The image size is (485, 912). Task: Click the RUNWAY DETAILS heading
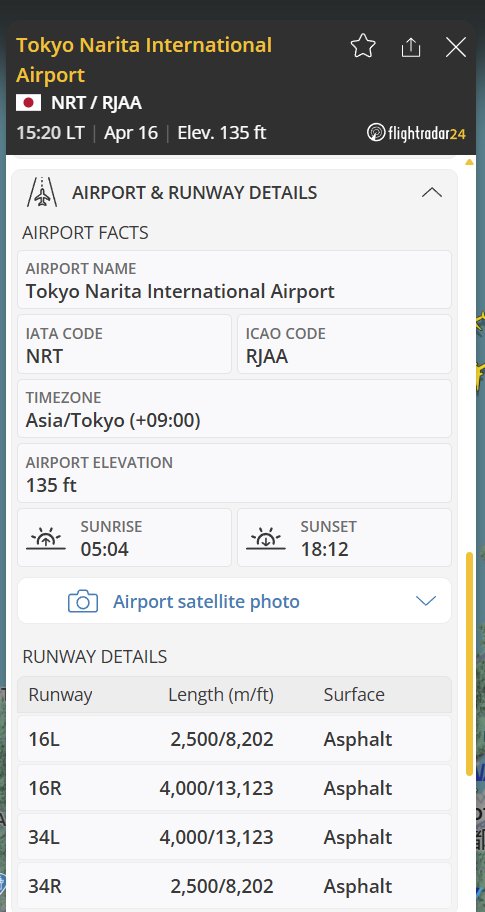95,657
